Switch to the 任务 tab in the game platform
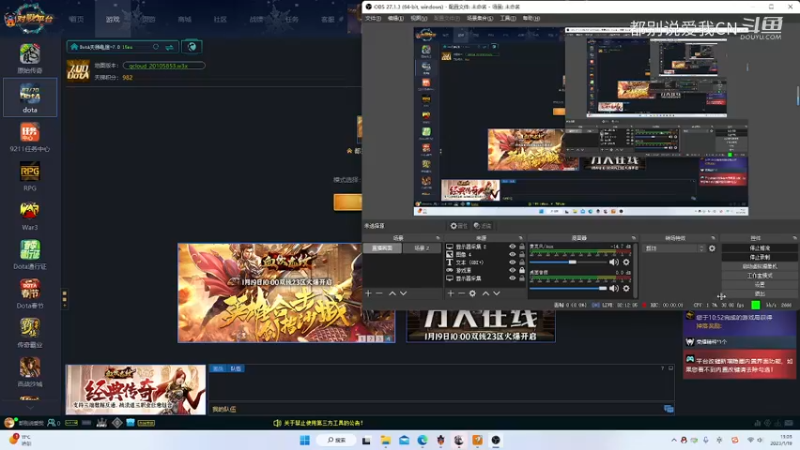 292,19
